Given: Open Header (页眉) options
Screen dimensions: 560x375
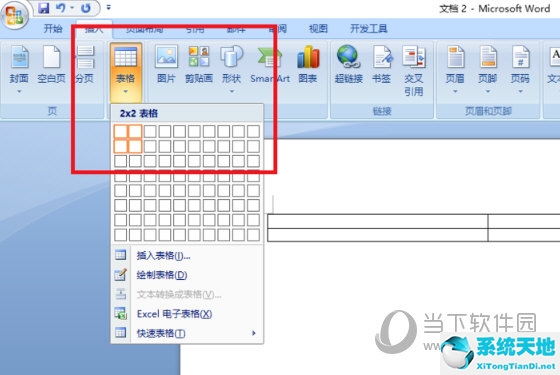Looking at the screenshot, I should (x=455, y=69).
